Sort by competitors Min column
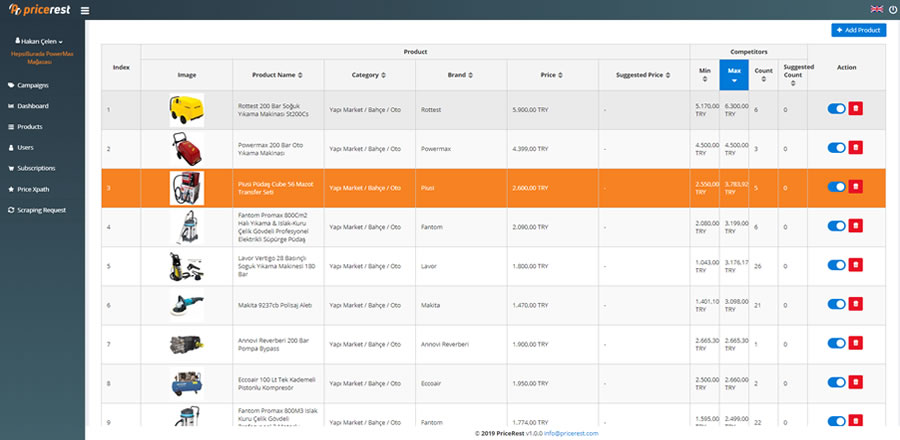900x440 pixels. coord(704,75)
